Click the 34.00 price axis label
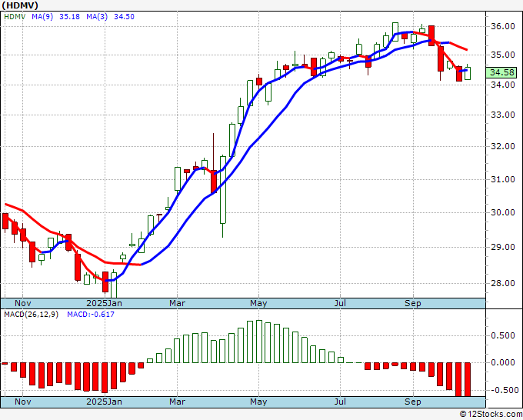This screenshot has width=523, height=420. pyautogui.click(x=503, y=85)
